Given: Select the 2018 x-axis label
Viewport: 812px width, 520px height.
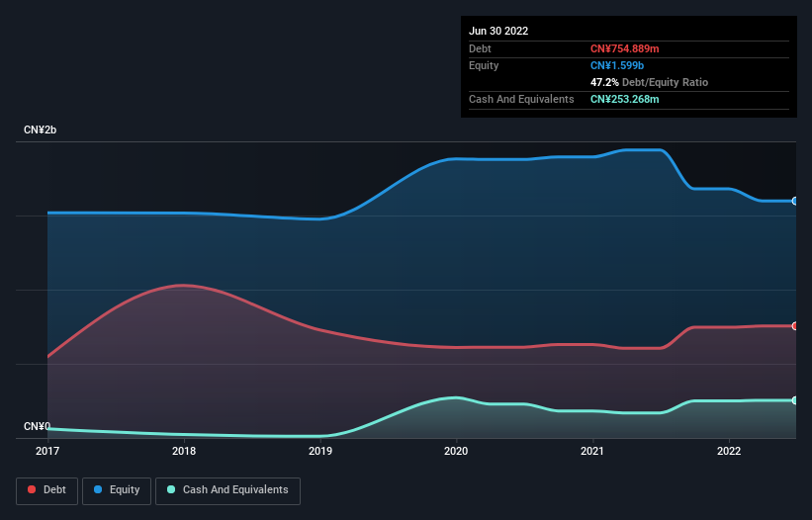Looking at the screenshot, I should pos(184,451).
